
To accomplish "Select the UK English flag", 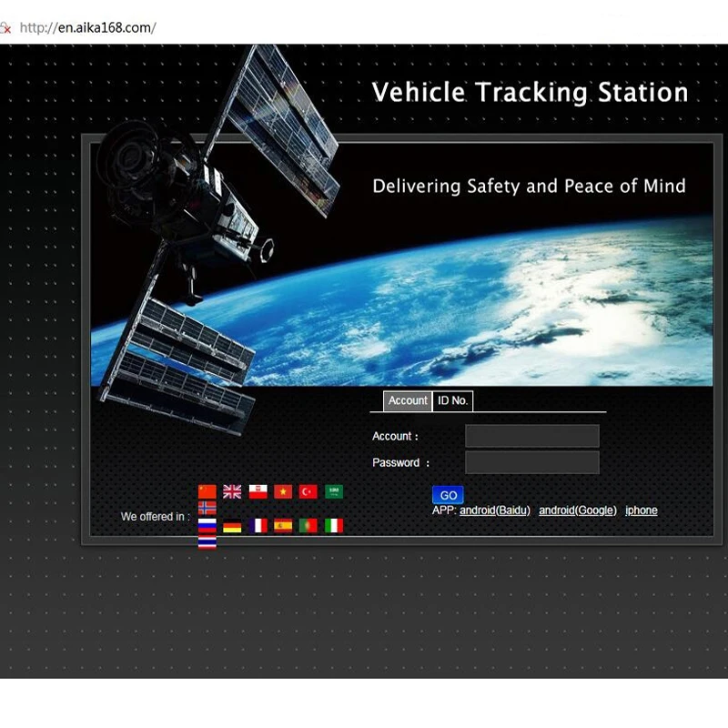I will click(232, 491).
